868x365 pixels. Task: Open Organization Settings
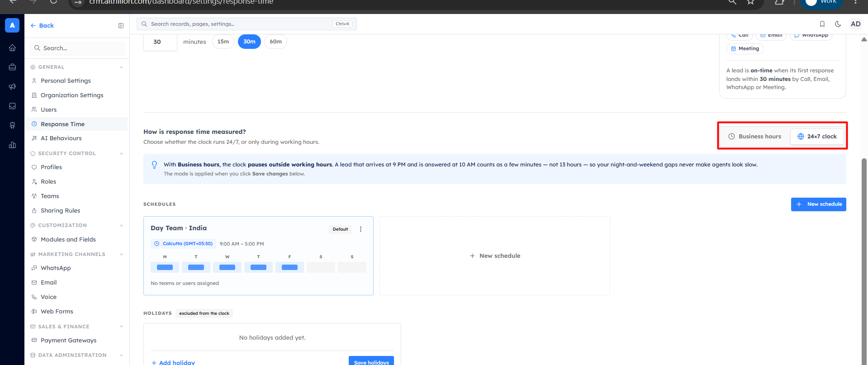coord(77,95)
